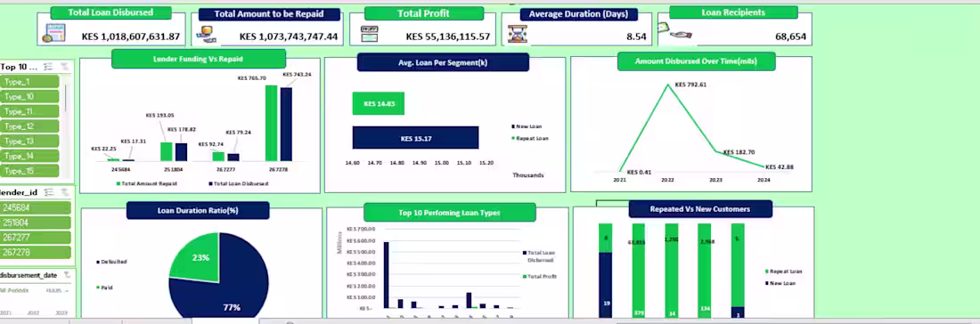This screenshot has height=324, width=980.
Task: Click the 8.54 average duration value
Action: click(636, 36)
